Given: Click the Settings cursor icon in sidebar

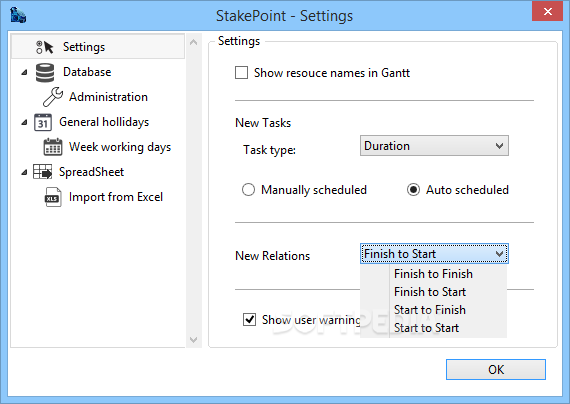Looking at the screenshot, I should tap(45, 47).
